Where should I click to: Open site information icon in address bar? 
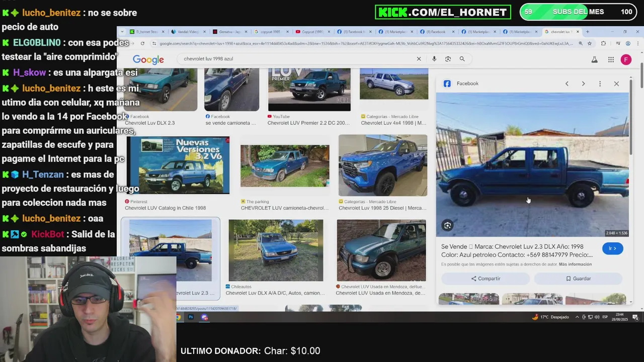point(154,44)
